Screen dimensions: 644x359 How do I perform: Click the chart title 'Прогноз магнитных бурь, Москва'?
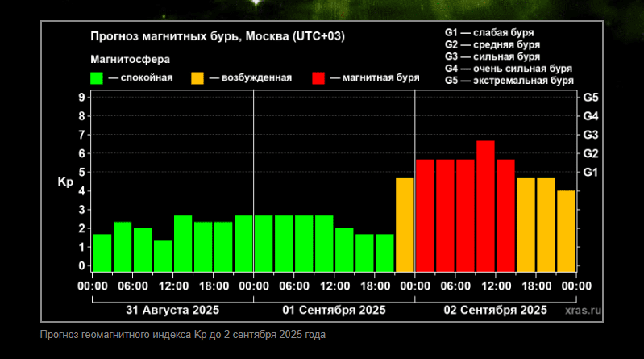pyautogui.click(x=222, y=36)
